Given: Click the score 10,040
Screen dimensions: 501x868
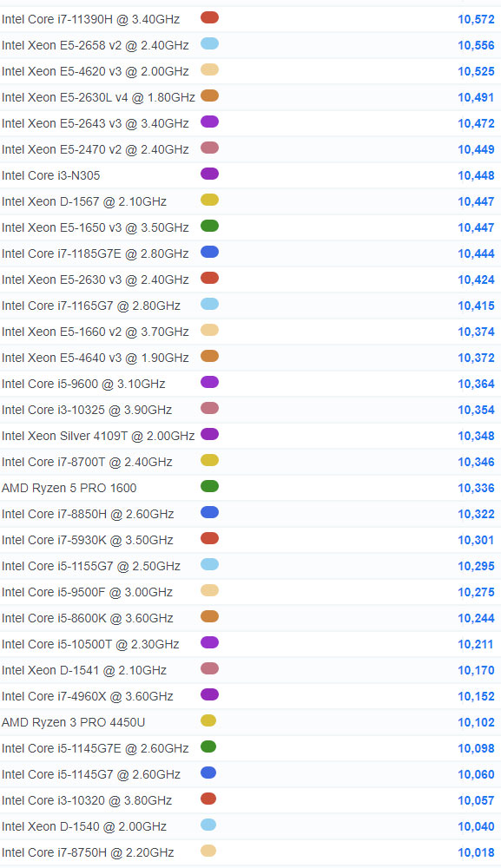Looking at the screenshot, I should tap(476, 826).
